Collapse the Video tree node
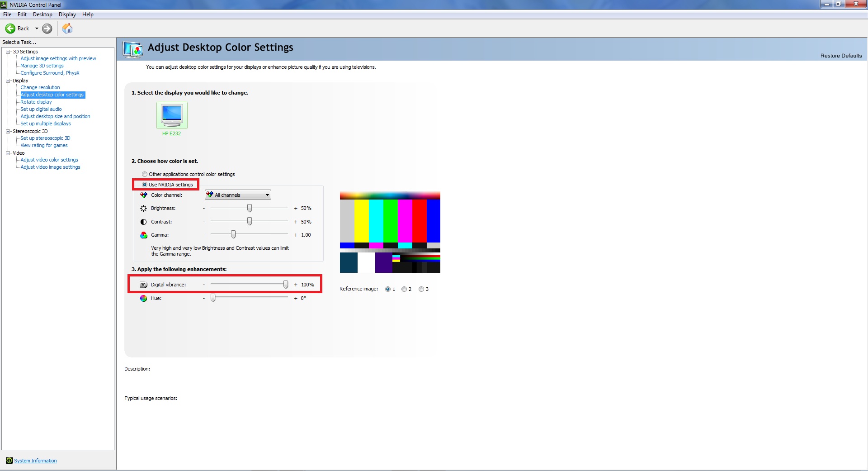868x471 pixels. click(x=8, y=153)
